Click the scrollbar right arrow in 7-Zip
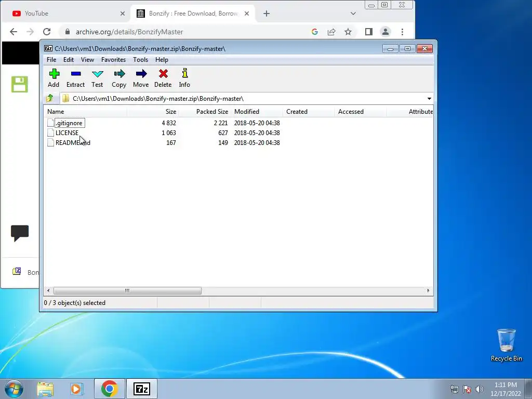The height and width of the screenshot is (399, 532). tap(428, 291)
